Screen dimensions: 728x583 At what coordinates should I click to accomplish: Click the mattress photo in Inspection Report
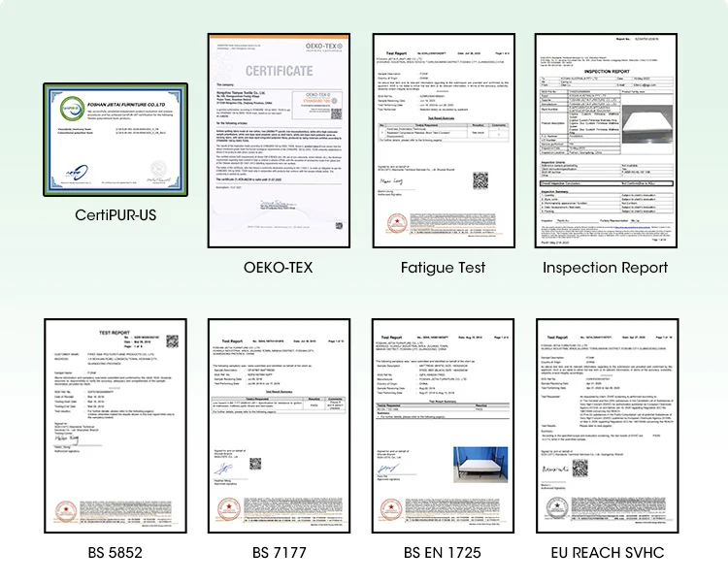(x=647, y=124)
